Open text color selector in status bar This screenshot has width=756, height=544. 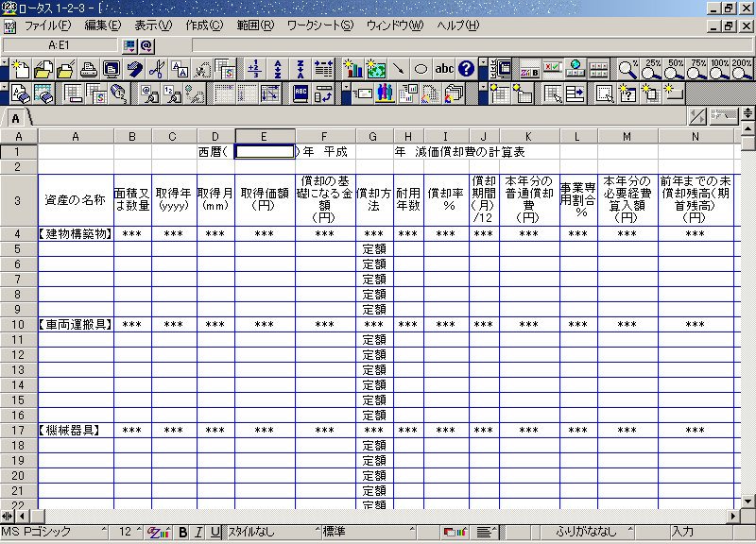158,533
